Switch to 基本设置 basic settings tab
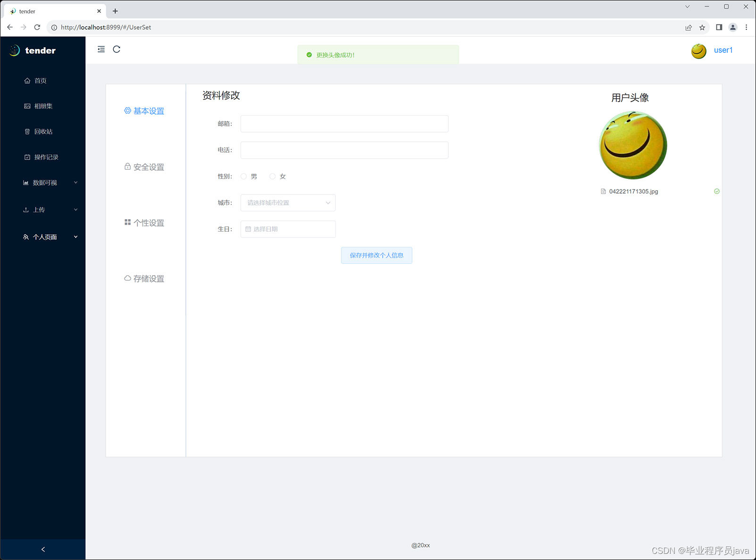756x560 pixels. coord(144,111)
